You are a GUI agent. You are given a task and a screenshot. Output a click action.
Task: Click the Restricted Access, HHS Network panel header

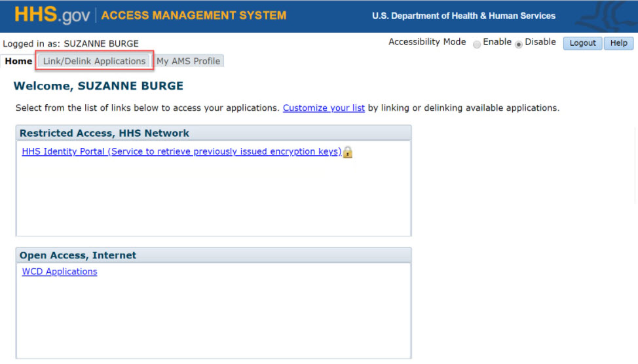pos(104,133)
